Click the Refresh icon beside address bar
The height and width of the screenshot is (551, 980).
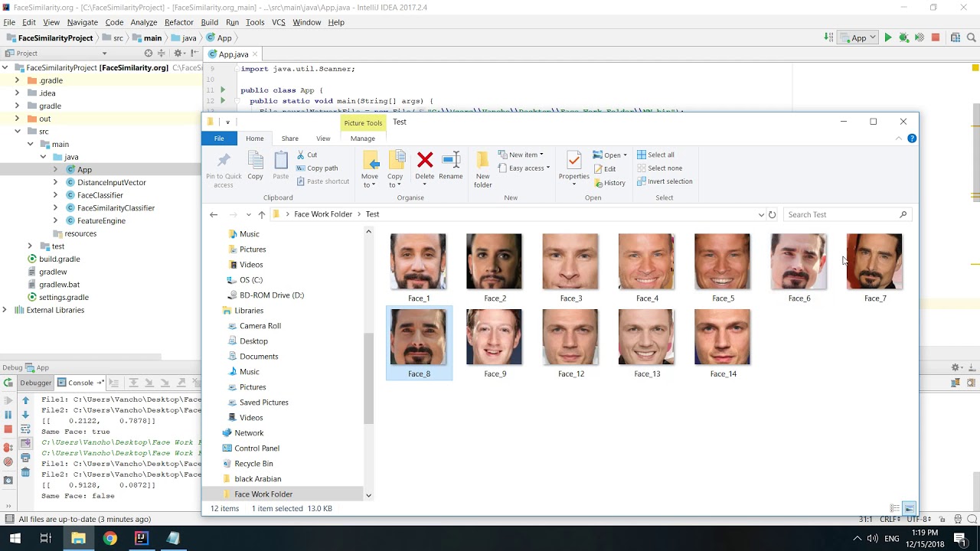coord(772,214)
